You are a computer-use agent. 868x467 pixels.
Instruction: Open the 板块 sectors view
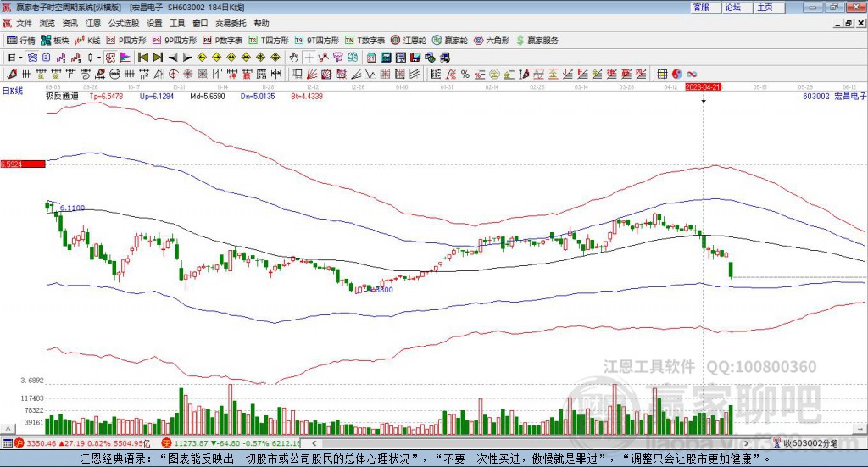click(x=55, y=41)
